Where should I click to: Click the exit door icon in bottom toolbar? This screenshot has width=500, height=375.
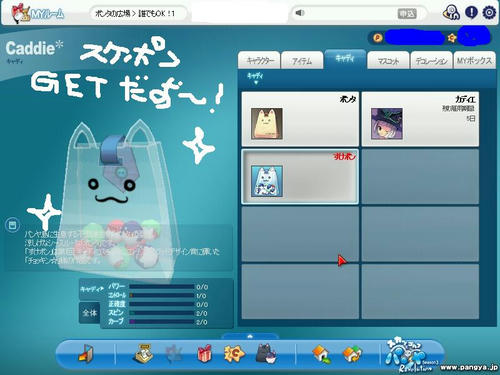click(86, 354)
